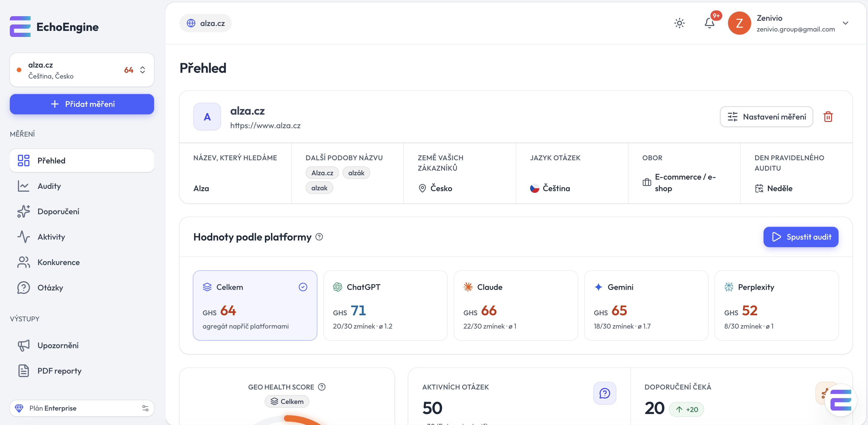Select the Claude platform card
Image resolution: width=868 pixels, height=425 pixels.
516,305
